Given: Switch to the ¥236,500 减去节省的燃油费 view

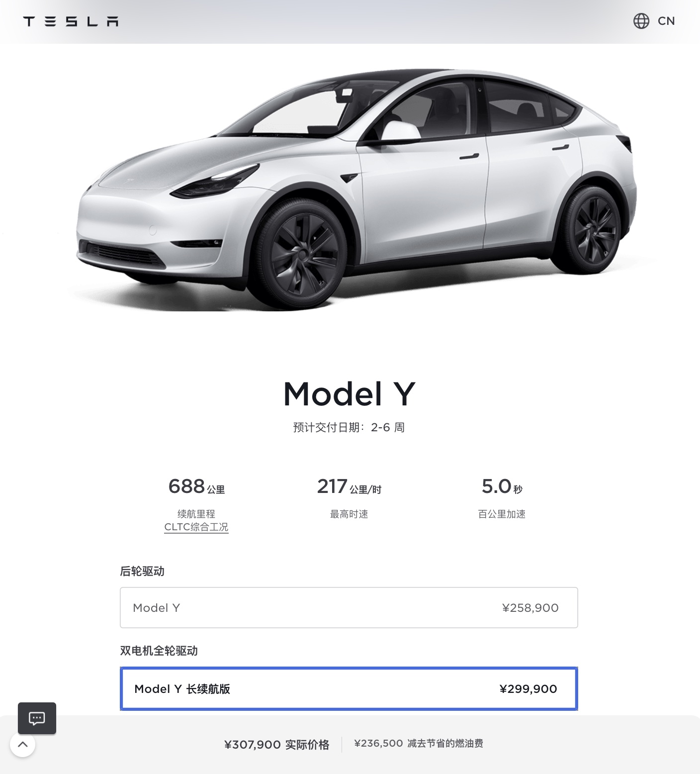Looking at the screenshot, I should pyautogui.click(x=418, y=743).
